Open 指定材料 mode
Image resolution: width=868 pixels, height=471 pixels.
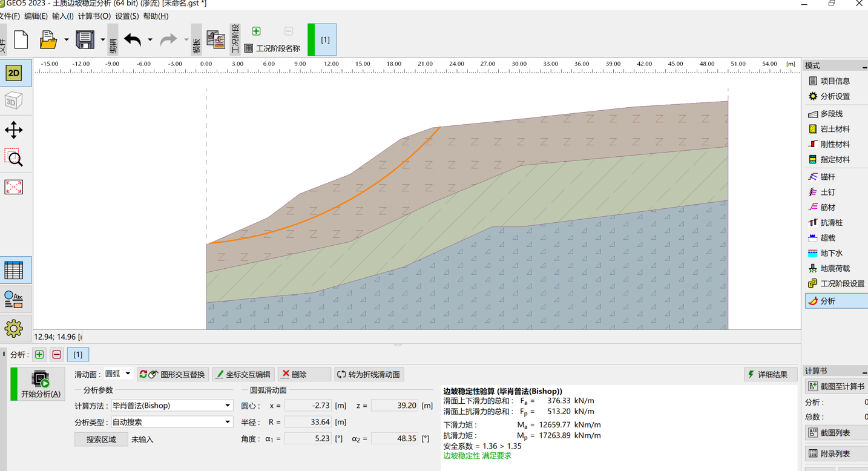835,160
